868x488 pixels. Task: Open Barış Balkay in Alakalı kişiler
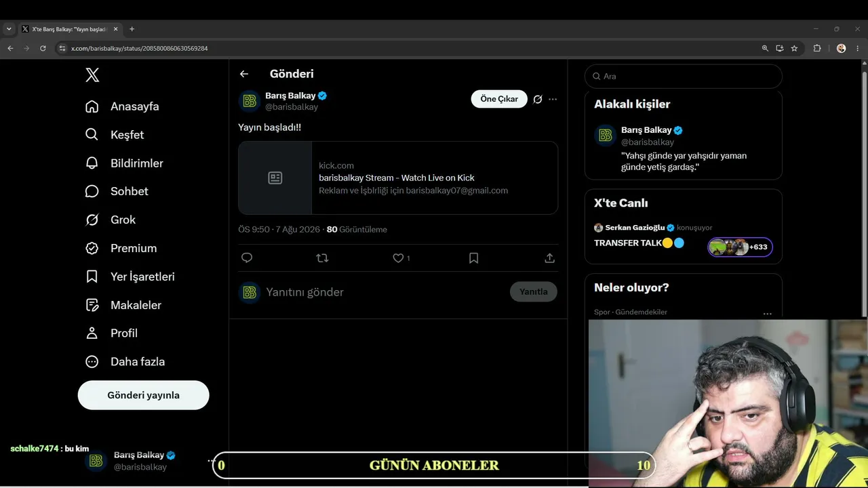(x=684, y=148)
